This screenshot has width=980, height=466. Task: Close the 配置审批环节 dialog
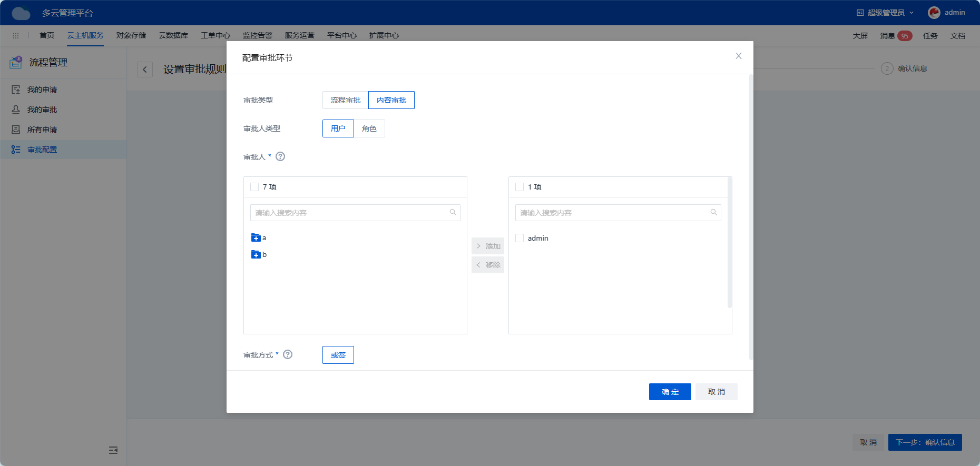(x=739, y=56)
